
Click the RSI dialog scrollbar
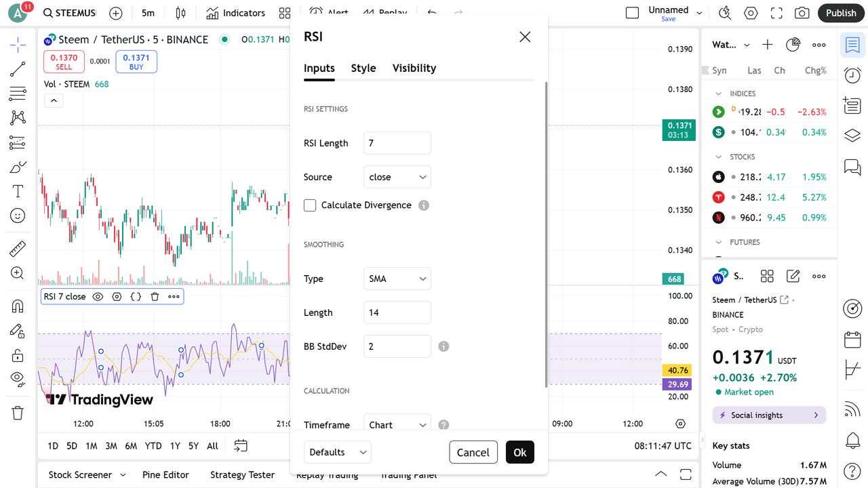click(546, 235)
